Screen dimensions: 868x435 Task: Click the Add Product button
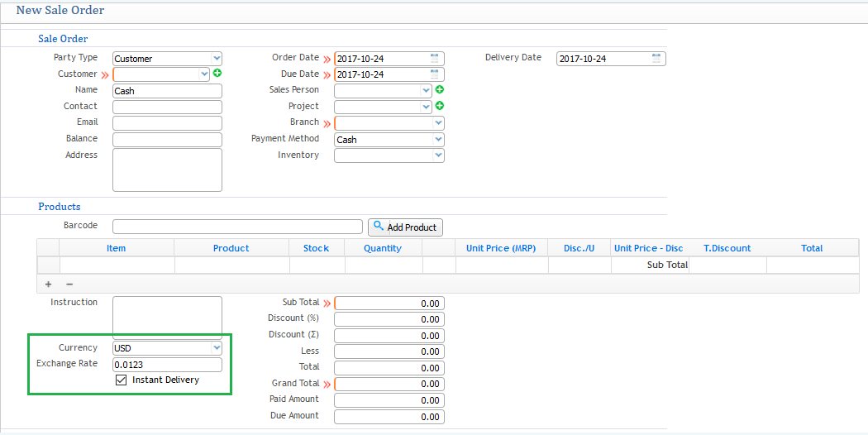405,227
